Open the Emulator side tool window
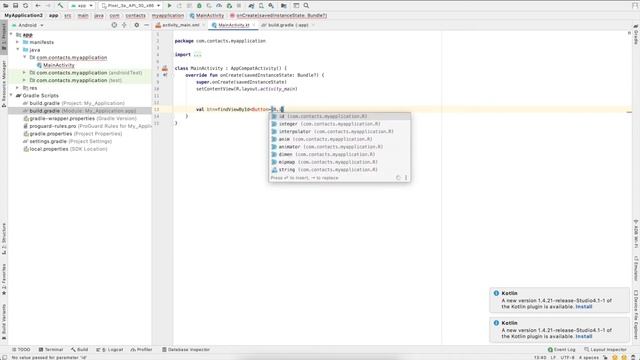 [x=636, y=269]
